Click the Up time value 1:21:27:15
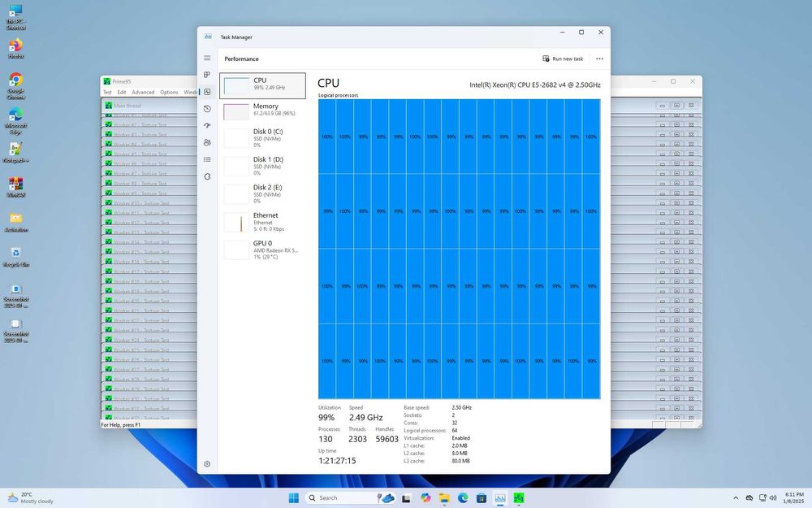The width and height of the screenshot is (812, 508). click(x=337, y=460)
